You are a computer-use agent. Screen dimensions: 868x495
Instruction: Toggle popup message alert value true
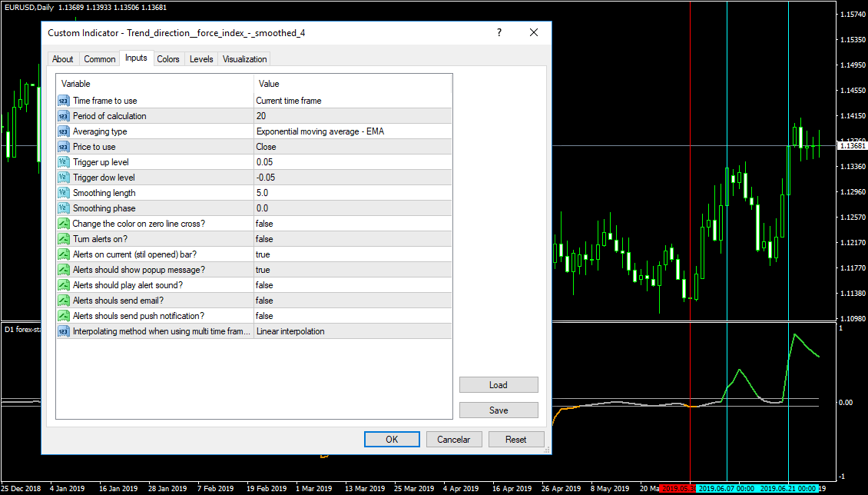353,271
